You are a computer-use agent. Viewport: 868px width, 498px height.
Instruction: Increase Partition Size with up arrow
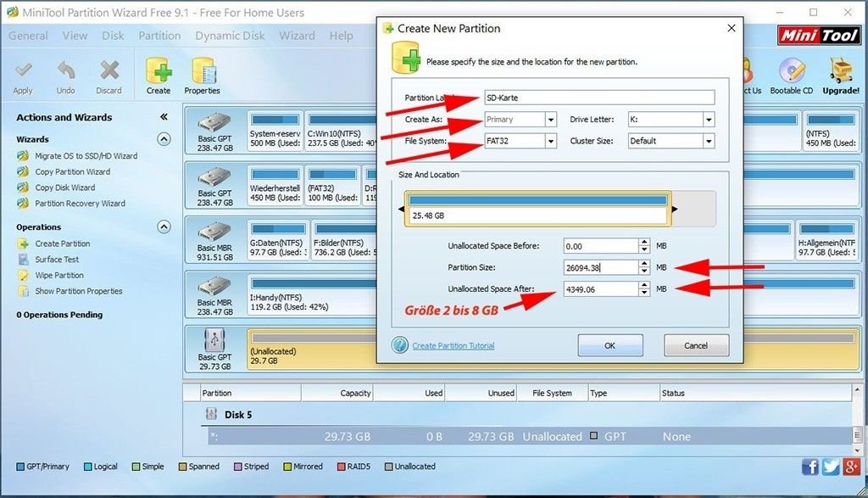[644, 264]
